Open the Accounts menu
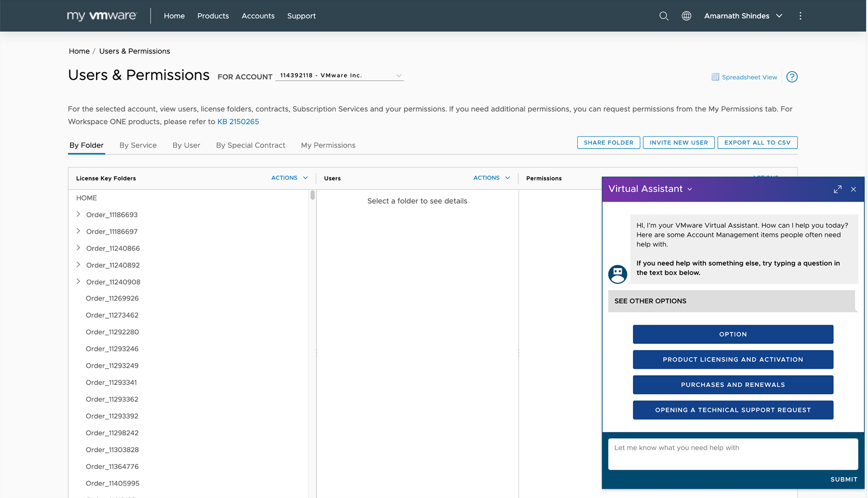The height and width of the screenshot is (498, 868). 258,16
